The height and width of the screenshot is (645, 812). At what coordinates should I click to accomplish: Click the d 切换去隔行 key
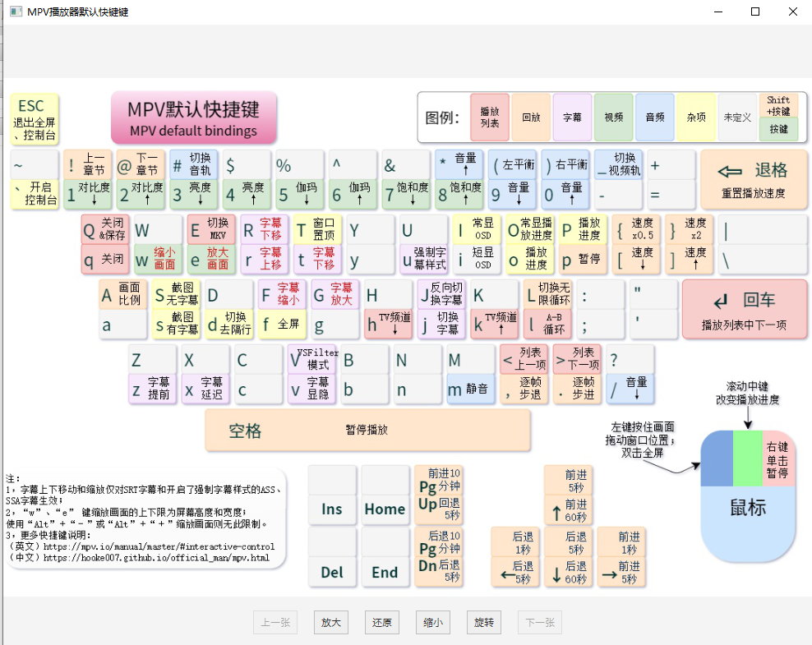pos(229,325)
